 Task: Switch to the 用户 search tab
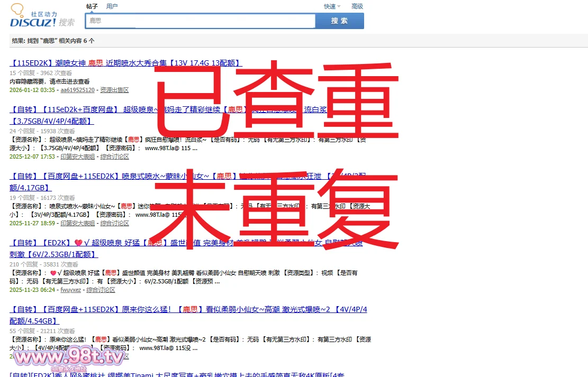(x=112, y=6)
